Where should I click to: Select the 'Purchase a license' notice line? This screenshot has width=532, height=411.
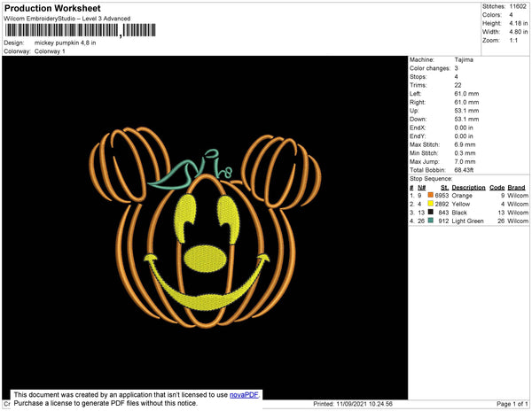[106, 403]
